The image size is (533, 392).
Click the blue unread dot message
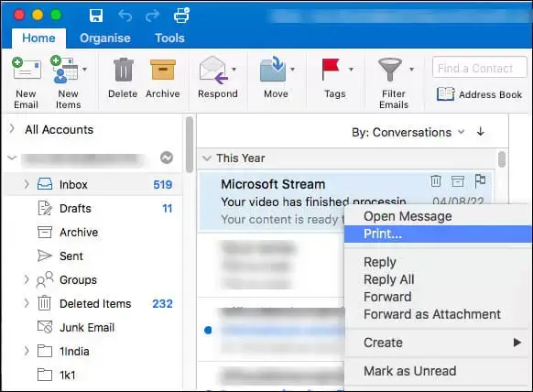[208, 330]
